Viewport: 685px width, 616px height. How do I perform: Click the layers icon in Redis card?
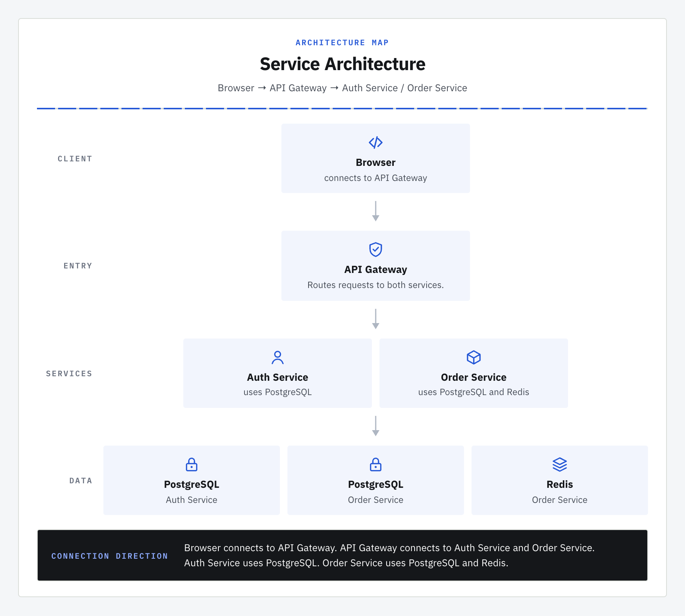pyautogui.click(x=560, y=464)
